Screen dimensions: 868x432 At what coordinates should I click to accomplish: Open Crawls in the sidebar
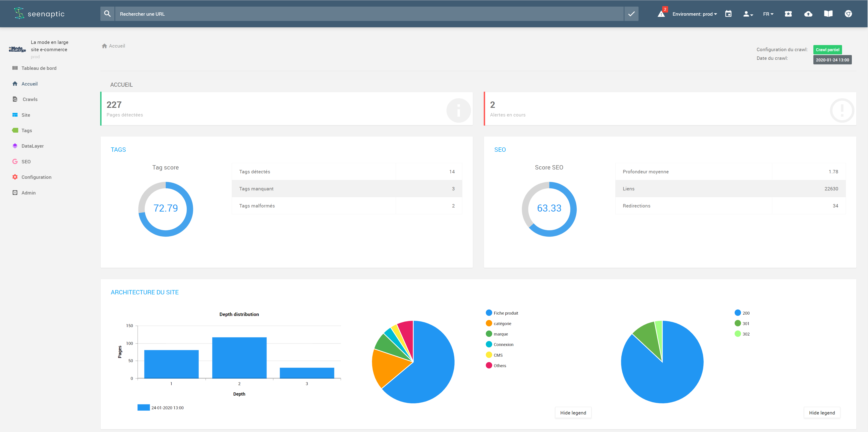(30, 99)
